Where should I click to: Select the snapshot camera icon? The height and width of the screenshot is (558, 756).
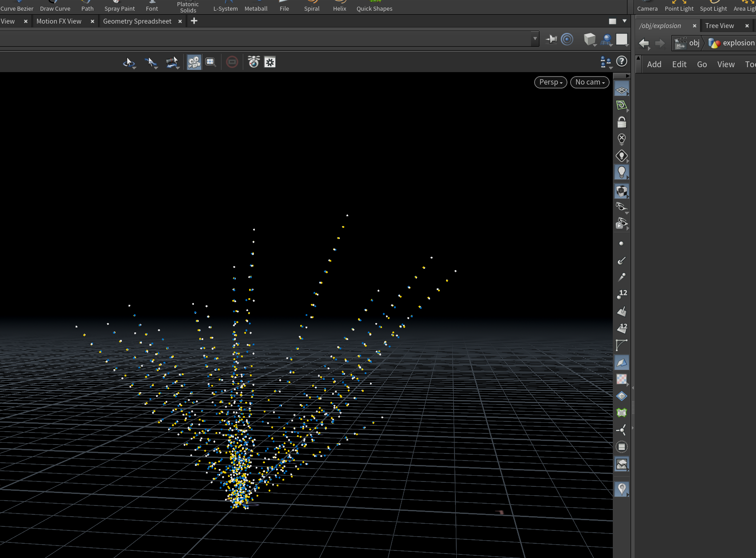tap(254, 62)
